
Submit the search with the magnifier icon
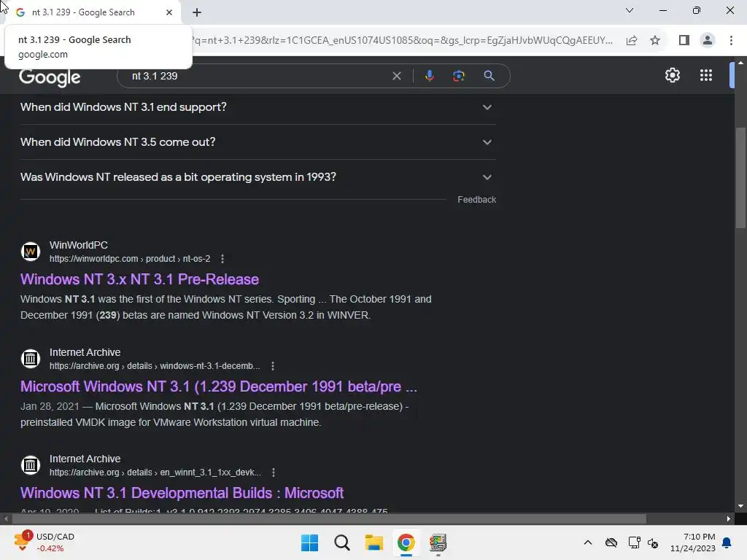489,76
